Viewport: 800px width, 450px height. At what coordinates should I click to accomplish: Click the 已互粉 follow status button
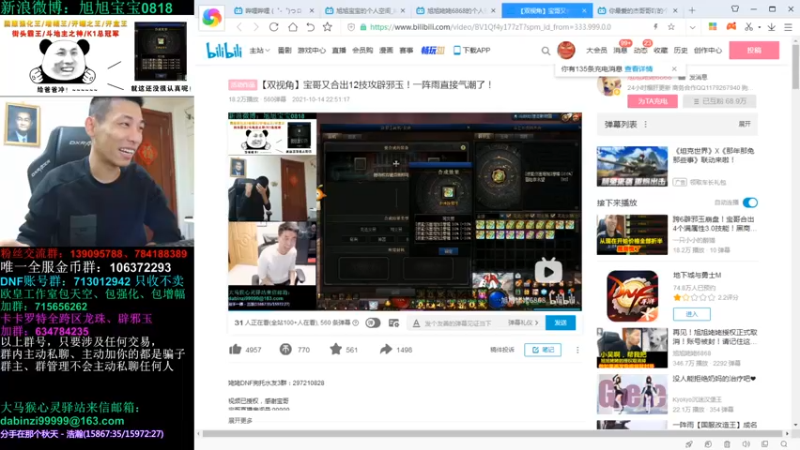pyautogui.click(x=720, y=101)
